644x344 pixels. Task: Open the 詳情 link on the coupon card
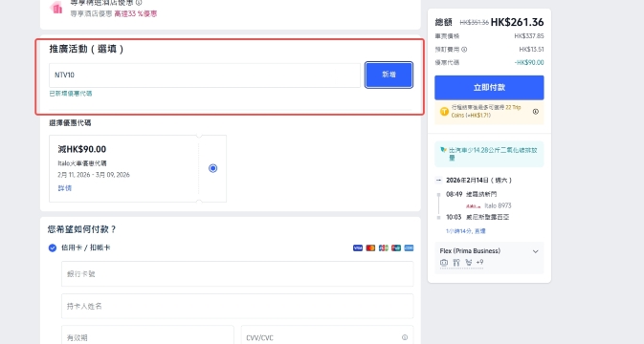(65, 188)
